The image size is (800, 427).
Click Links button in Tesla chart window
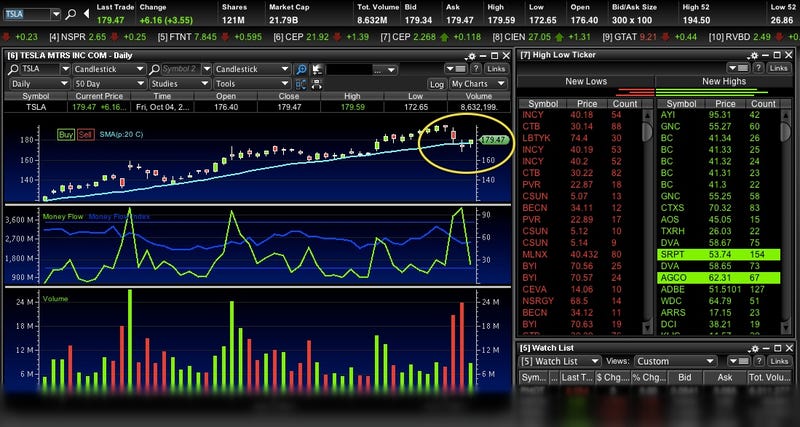(496, 69)
